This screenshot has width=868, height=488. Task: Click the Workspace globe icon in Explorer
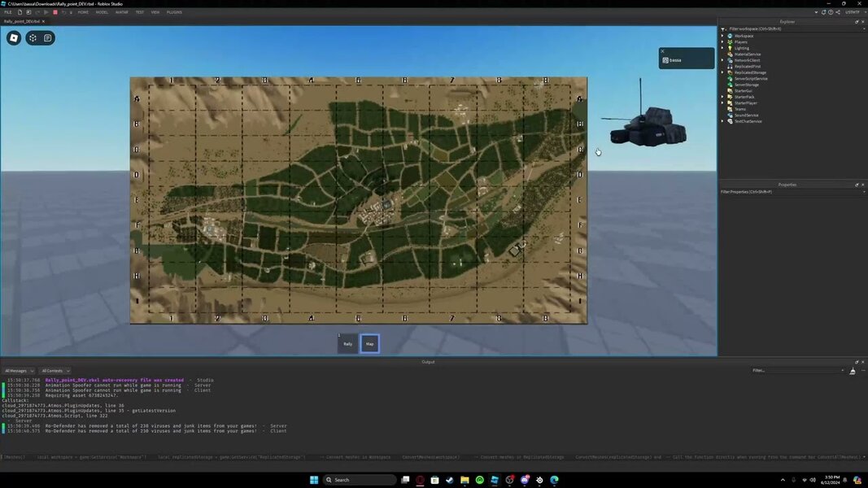pos(730,36)
